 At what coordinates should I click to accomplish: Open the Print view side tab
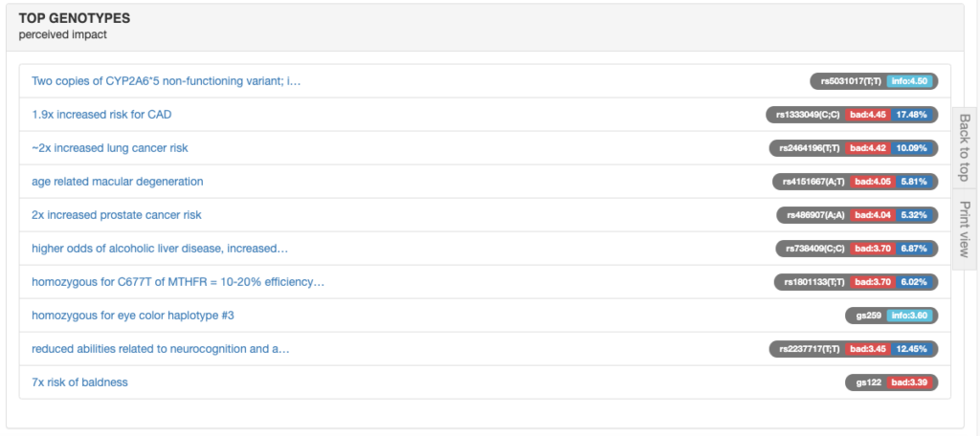pyautogui.click(x=965, y=229)
